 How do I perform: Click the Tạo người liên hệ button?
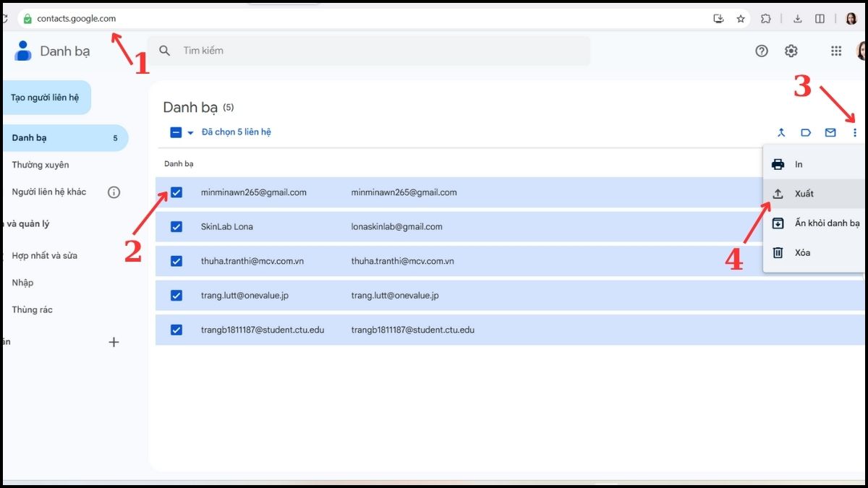(x=45, y=98)
